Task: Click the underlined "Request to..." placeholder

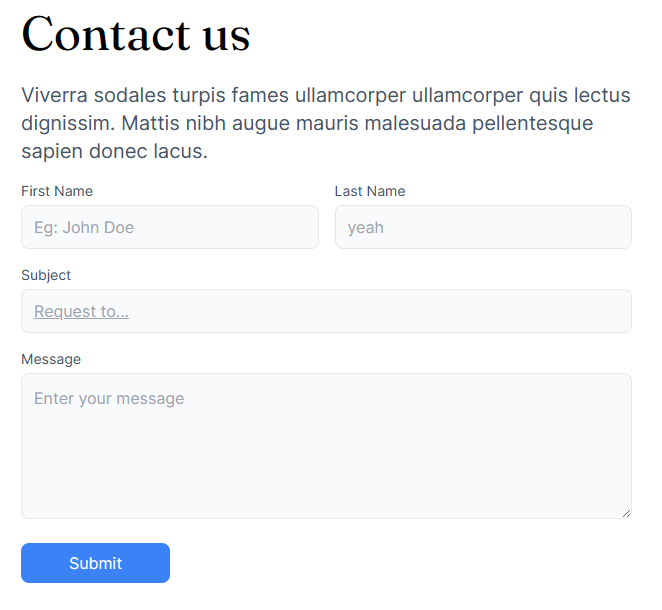Action: pos(81,311)
